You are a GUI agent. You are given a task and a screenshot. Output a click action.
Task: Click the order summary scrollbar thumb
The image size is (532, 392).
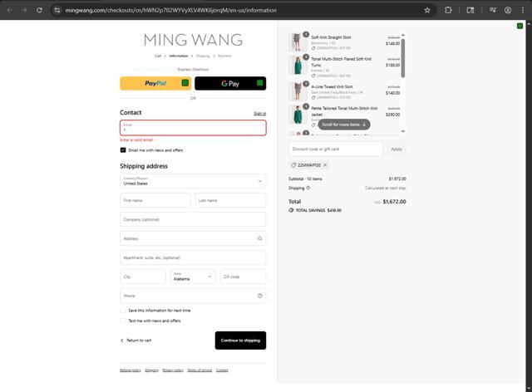pyautogui.click(x=403, y=58)
